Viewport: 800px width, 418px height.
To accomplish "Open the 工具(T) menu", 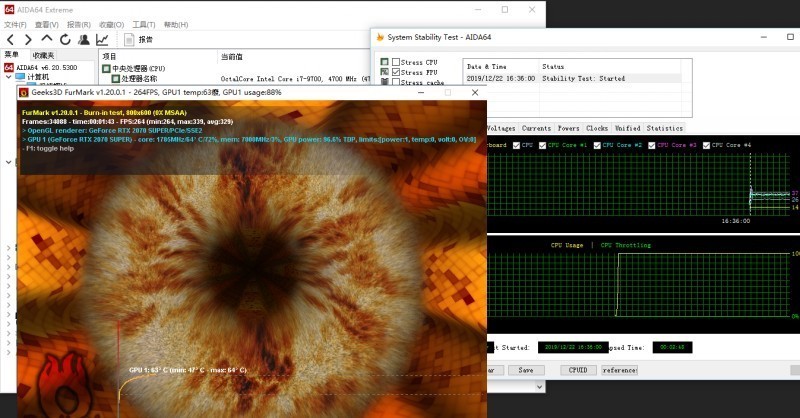I will [x=144, y=23].
